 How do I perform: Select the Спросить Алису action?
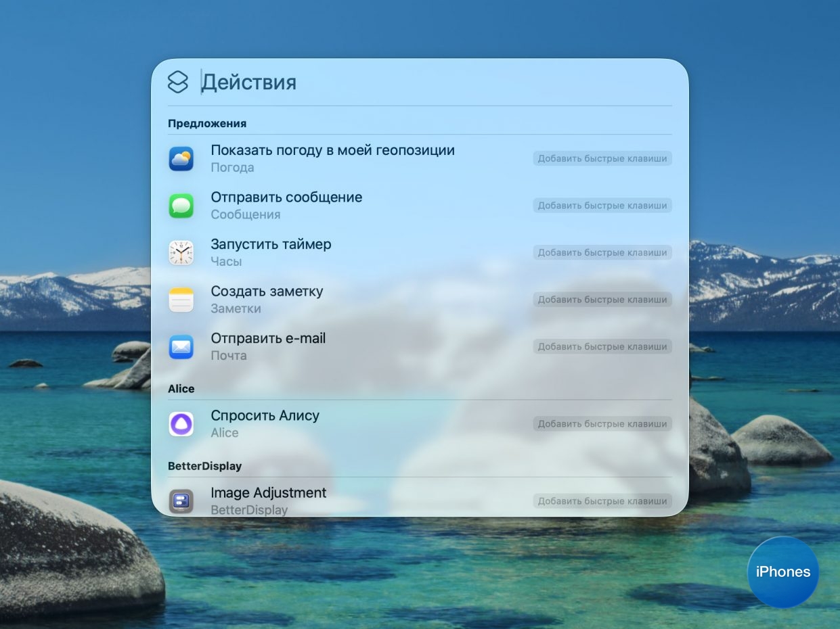(265, 415)
